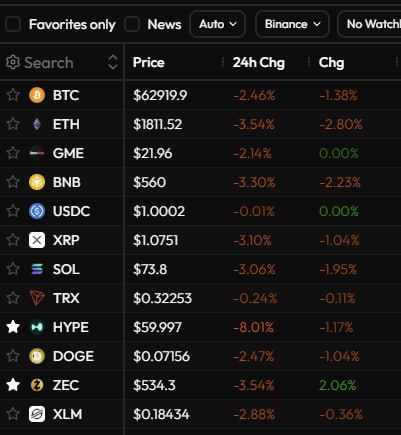Screen dimensions: 401x435
Task: Open the ZEC row ticker
Action: 66,385
